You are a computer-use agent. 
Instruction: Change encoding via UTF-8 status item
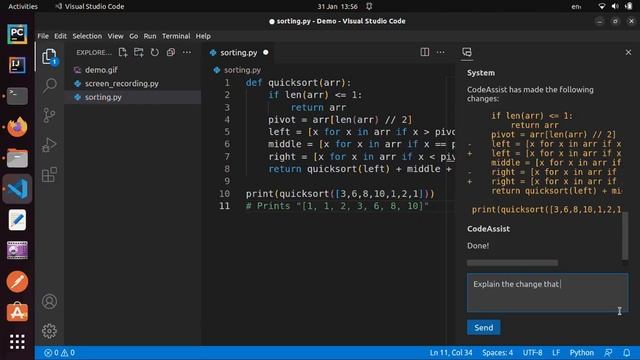(x=532, y=353)
